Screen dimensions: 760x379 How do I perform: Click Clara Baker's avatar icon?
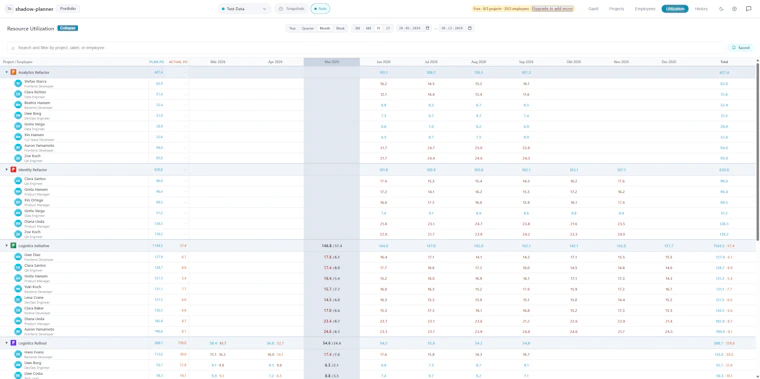tap(18, 310)
